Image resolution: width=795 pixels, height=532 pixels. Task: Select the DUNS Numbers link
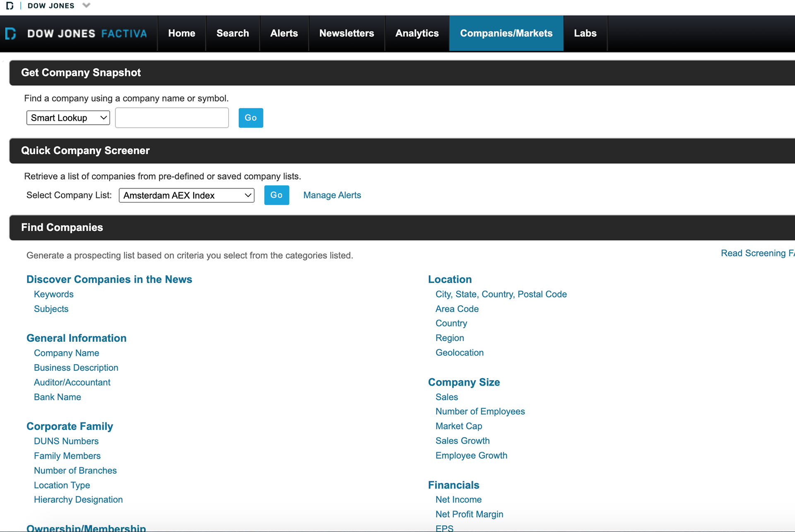[66, 441]
